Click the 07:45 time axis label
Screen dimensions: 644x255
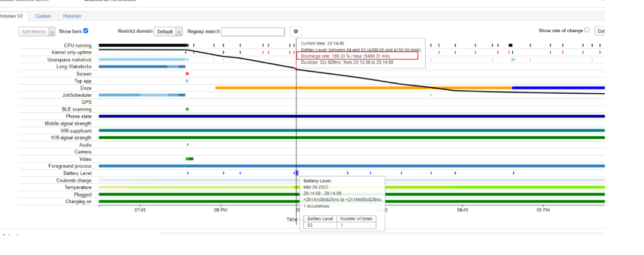(140, 210)
